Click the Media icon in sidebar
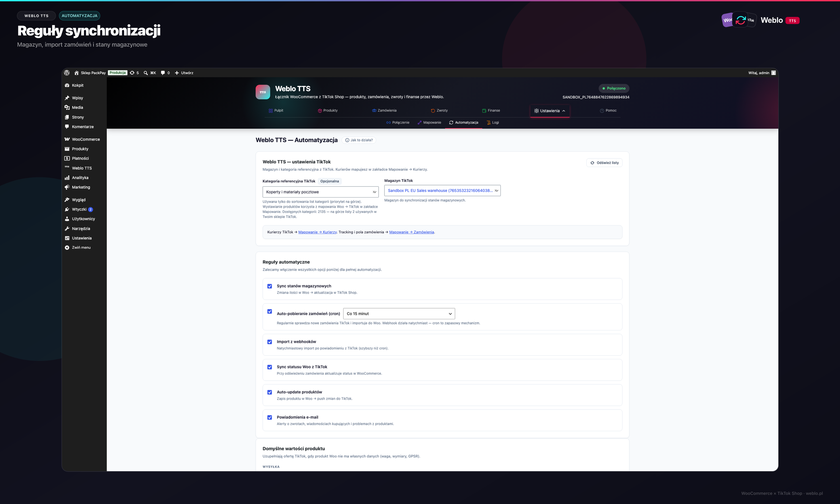Viewport: 840px width, 504px height. coord(67,107)
